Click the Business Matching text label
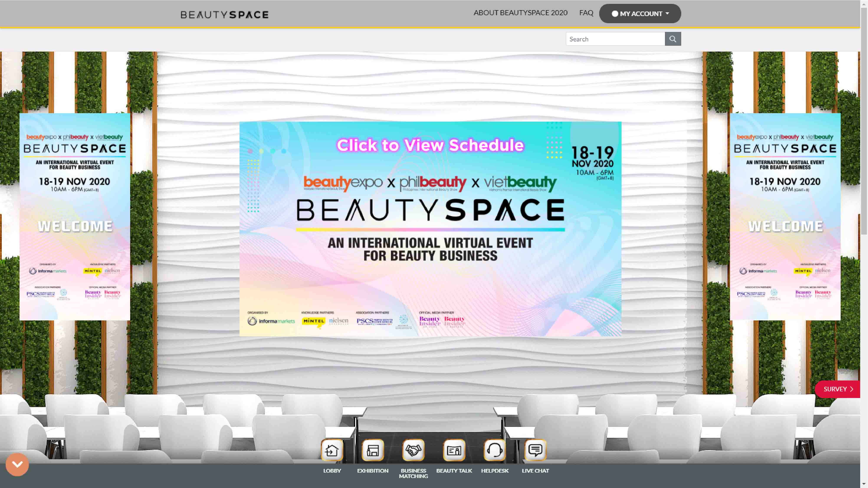Screen dimensions: 868x488 (413, 473)
